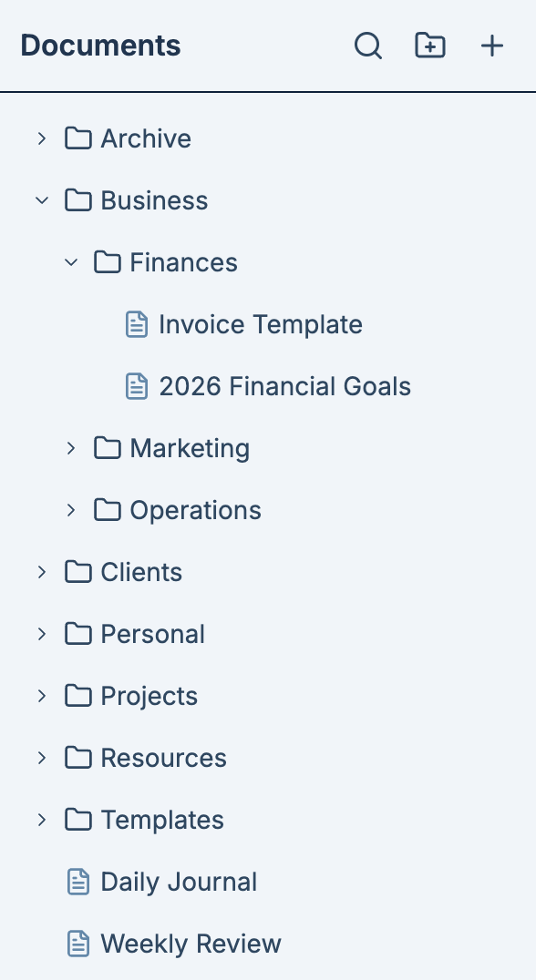Viewport: 536px width, 980px height.
Task: Click the folder icon next to Archive
Action: click(78, 138)
